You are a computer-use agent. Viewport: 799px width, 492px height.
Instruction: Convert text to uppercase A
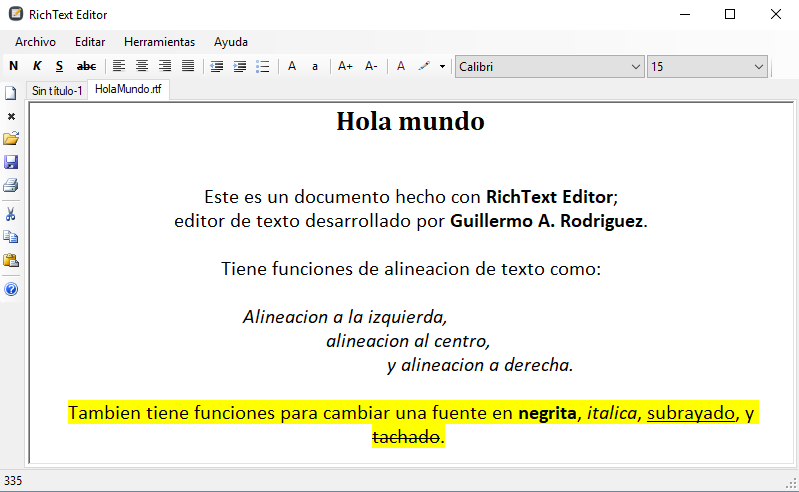[292, 66]
